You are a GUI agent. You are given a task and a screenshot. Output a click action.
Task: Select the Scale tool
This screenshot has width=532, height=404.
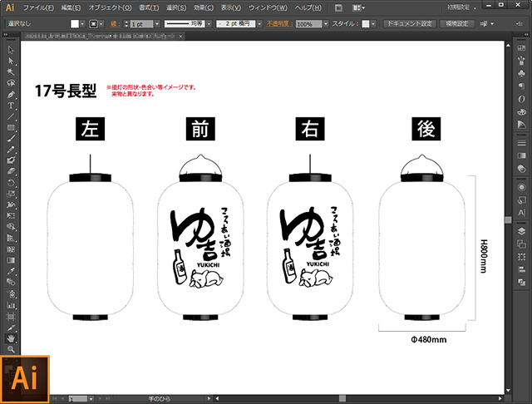point(11,194)
